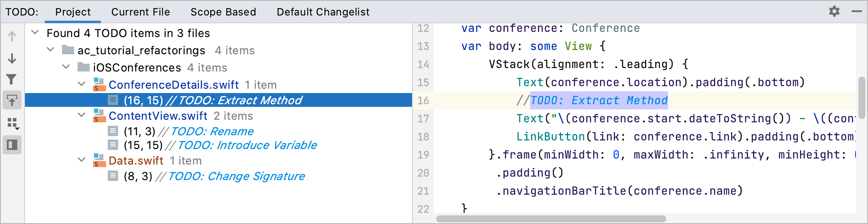Screen dimensions: 868x224
Task: Collapse the Found 4 TODO items root
Action: [x=35, y=32]
